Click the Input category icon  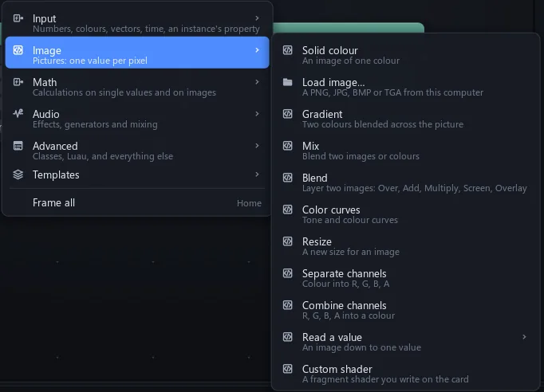tap(18, 18)
